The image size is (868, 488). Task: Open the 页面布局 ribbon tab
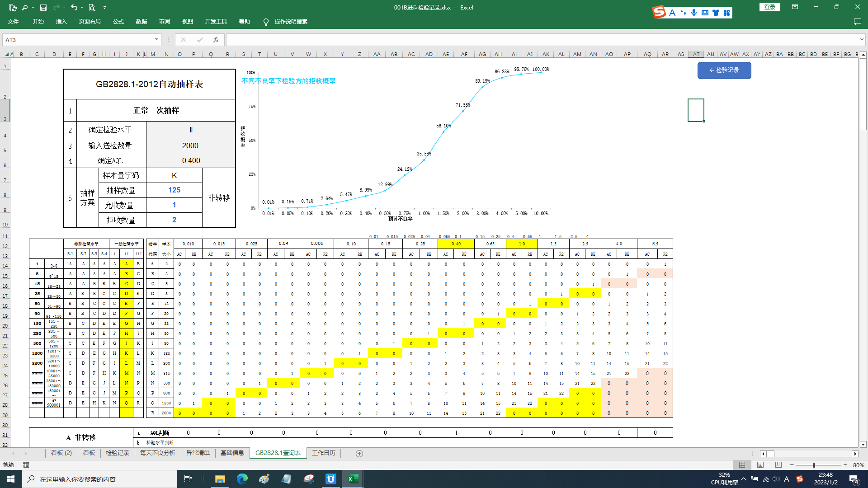pos(90,21)
